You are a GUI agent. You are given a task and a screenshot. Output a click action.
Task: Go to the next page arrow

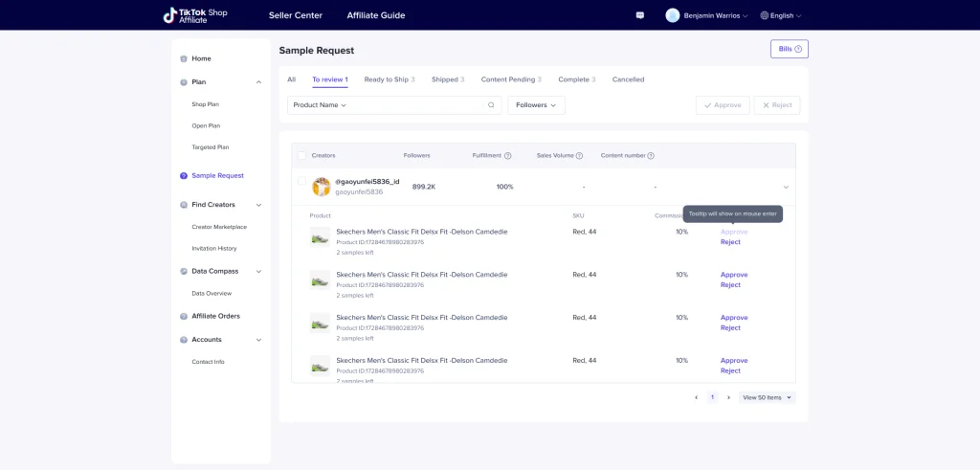[728, 397]
